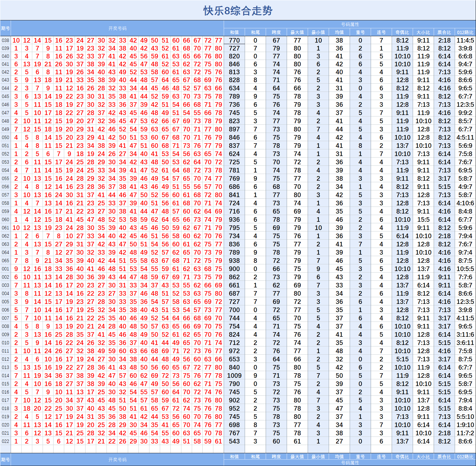
Task: Select the top 奇偶比 column header
Action: (x=402, y=32)
